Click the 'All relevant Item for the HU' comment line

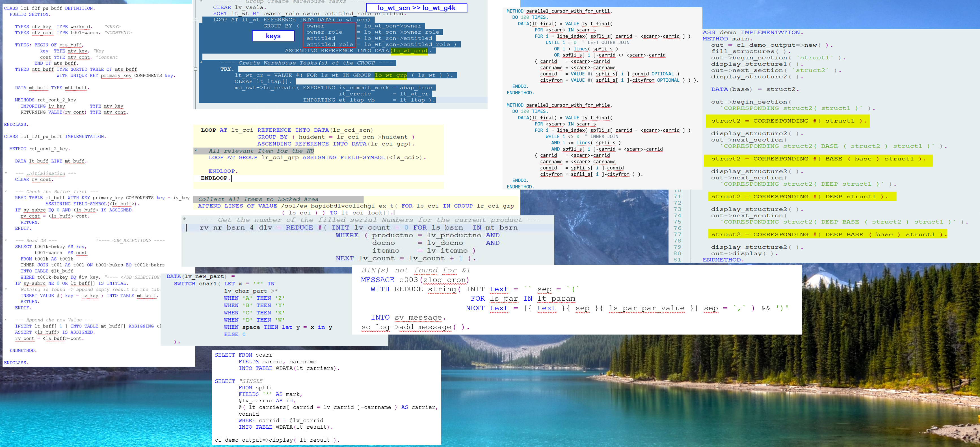click(x=261, y=151)
